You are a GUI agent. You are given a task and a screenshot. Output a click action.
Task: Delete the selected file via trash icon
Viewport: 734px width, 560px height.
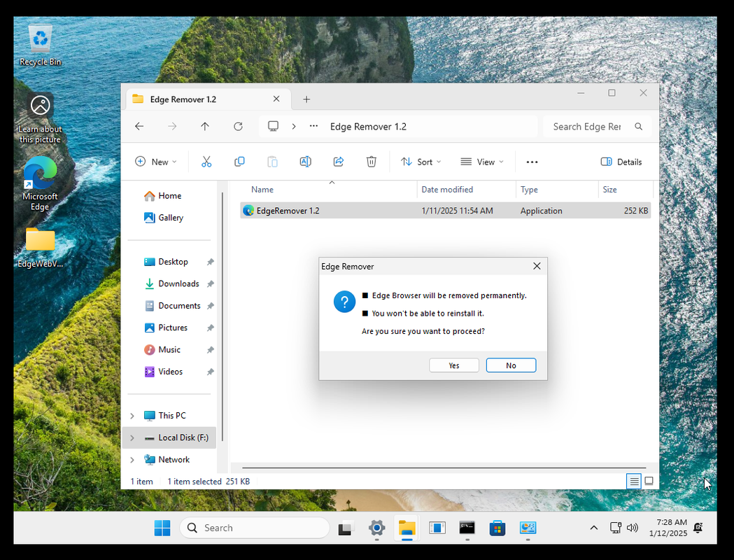[x=372, y=162]
